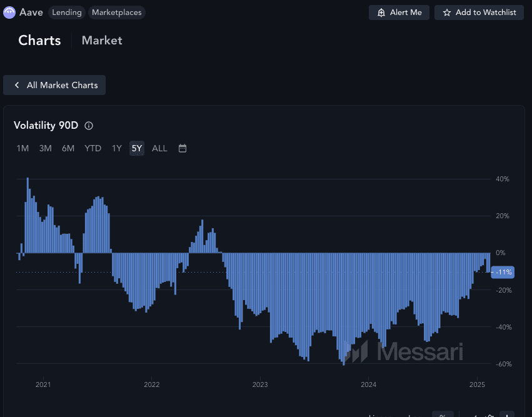Image resolution: width=532 pixels, height=417 pixels.
Task: Click the star icon to watchlist Aave
Action: (446, 13)
